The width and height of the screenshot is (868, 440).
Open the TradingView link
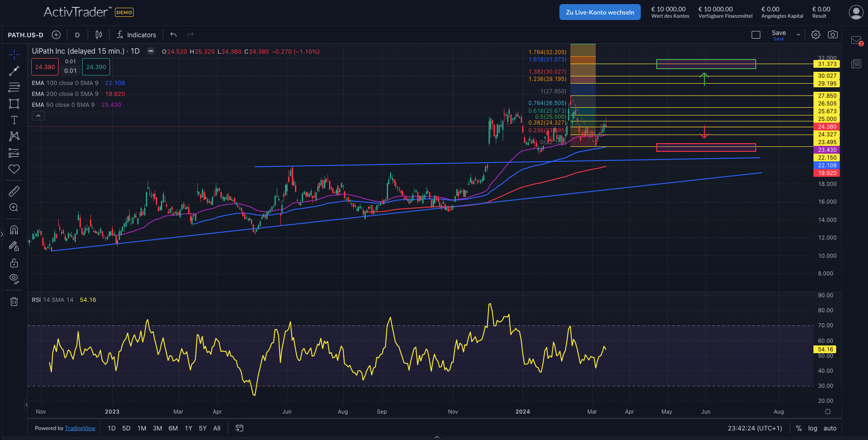(80, 428)
